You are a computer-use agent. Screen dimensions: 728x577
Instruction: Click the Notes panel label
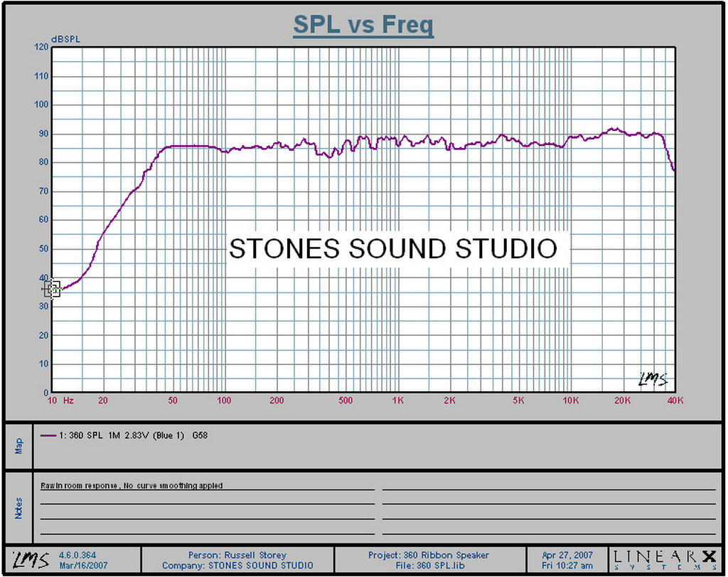pos(18,508)
